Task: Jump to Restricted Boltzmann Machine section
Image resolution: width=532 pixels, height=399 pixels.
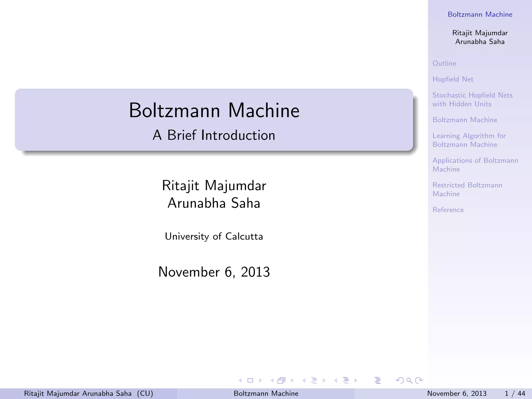Action: tap(467, 189)
